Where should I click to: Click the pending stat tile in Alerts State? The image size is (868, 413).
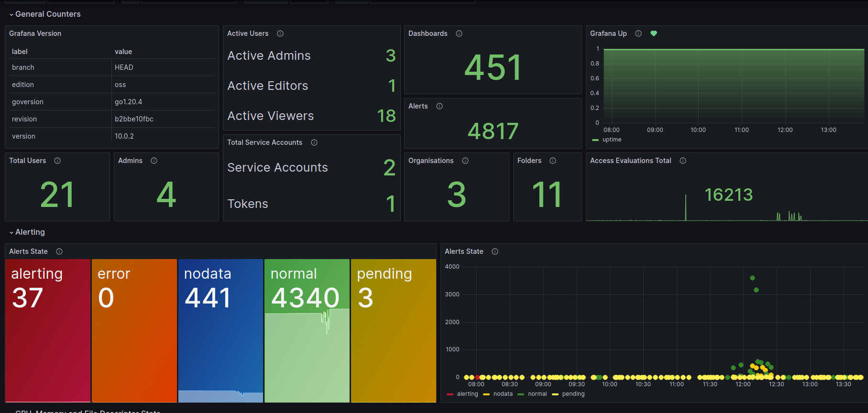coord(394,331)
